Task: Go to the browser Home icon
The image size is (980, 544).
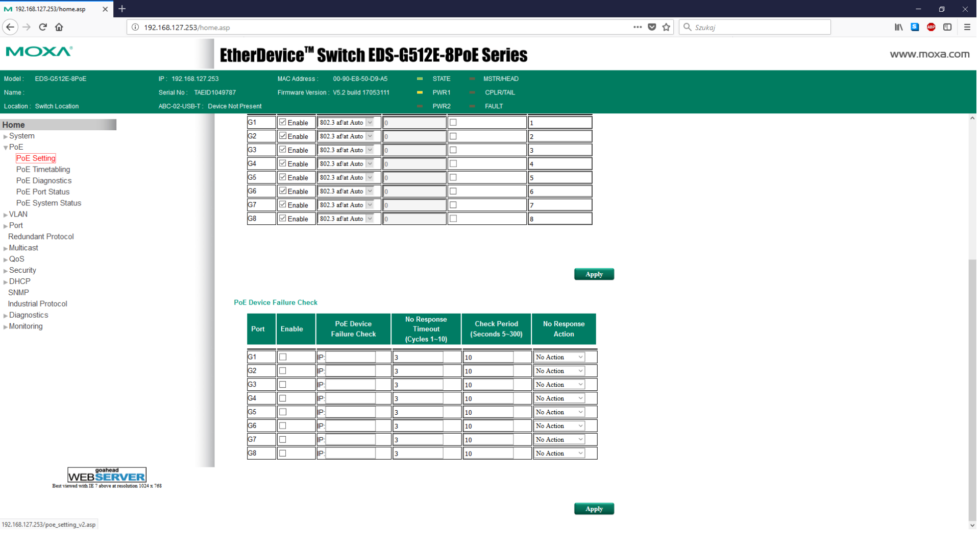Action: [59, 27]
